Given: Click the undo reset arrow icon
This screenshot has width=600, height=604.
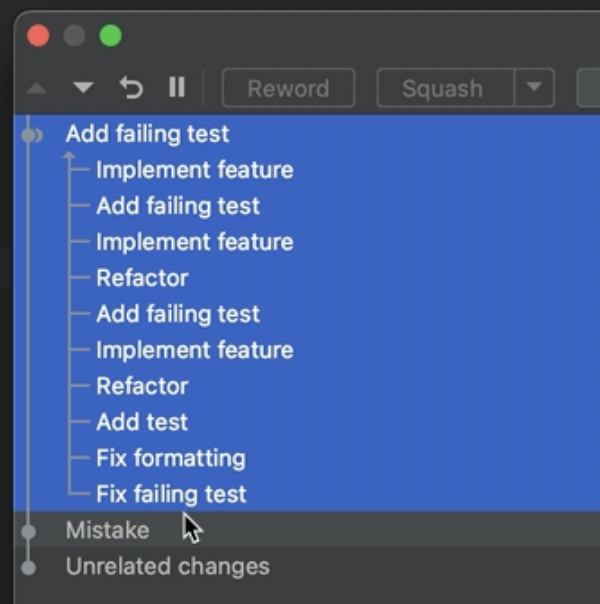Looking at the screenshot, I should [131, 88].
